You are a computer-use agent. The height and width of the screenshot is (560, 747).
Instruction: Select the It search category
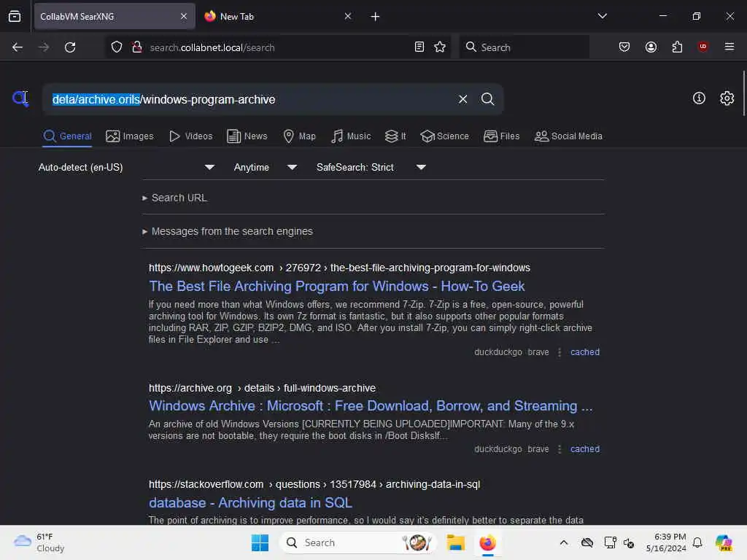[395, 136]
